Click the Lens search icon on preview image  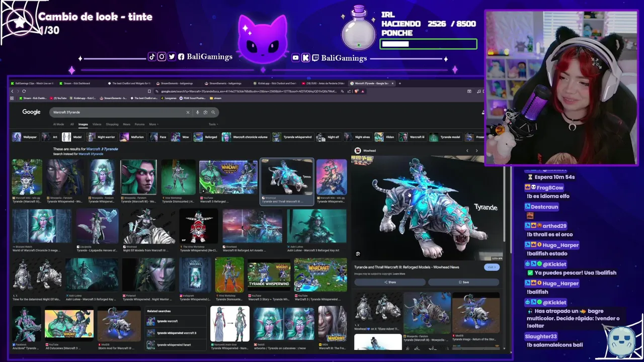pyautogui.click(x=358, y=254)
